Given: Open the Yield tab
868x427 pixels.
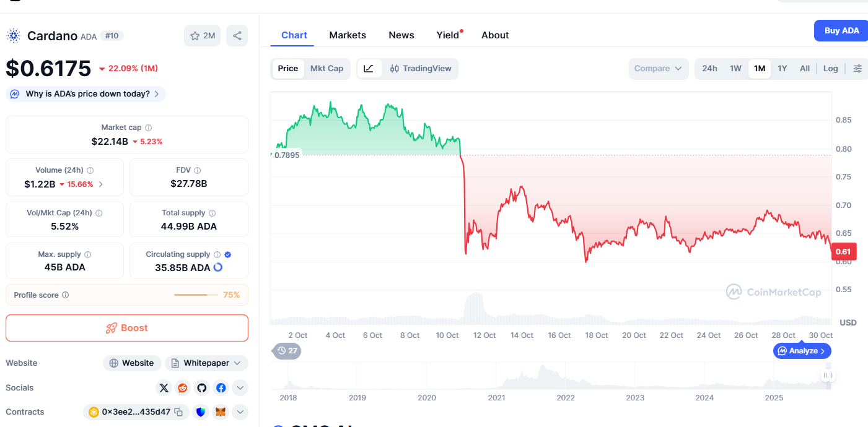Looking at the screenshot, I should tap(448, 35).
